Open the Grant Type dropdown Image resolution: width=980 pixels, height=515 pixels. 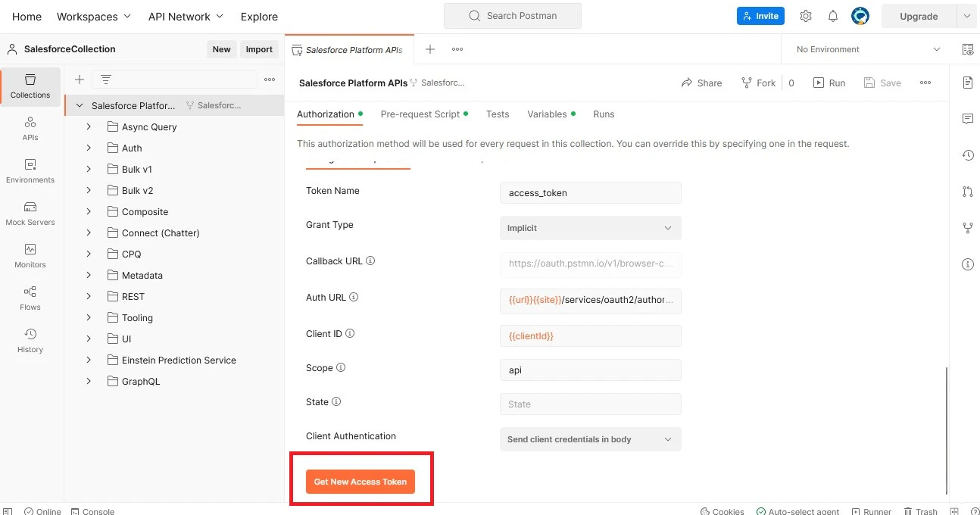(590, 228)
